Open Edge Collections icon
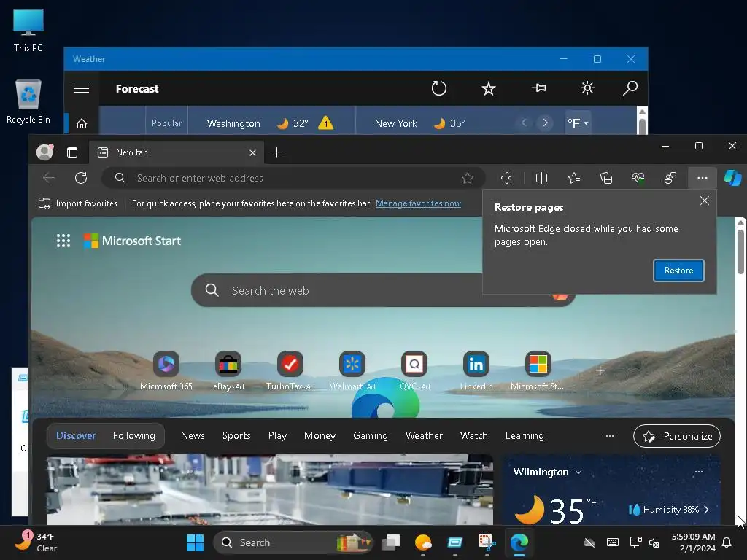Viewport: 747px width, 560px height. click(606, 178)
